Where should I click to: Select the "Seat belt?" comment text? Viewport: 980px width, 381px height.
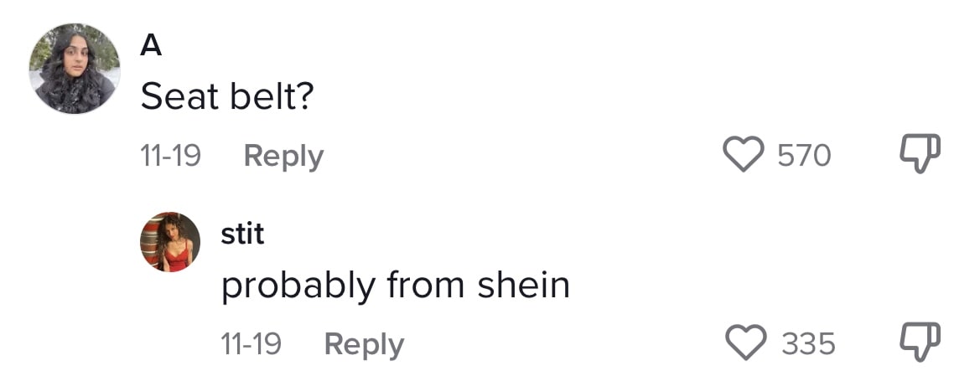[x=227, y=98]
